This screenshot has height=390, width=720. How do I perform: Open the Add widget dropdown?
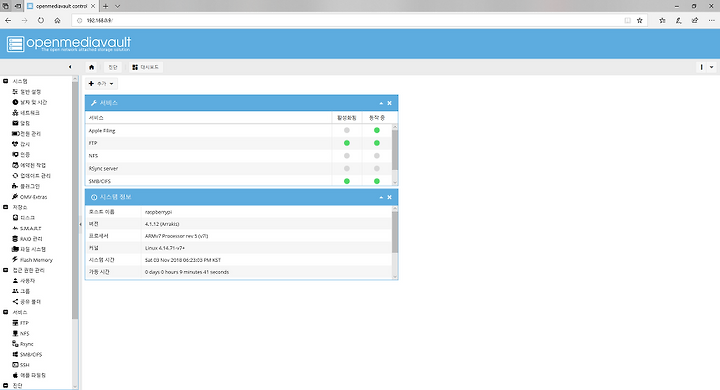101,84
